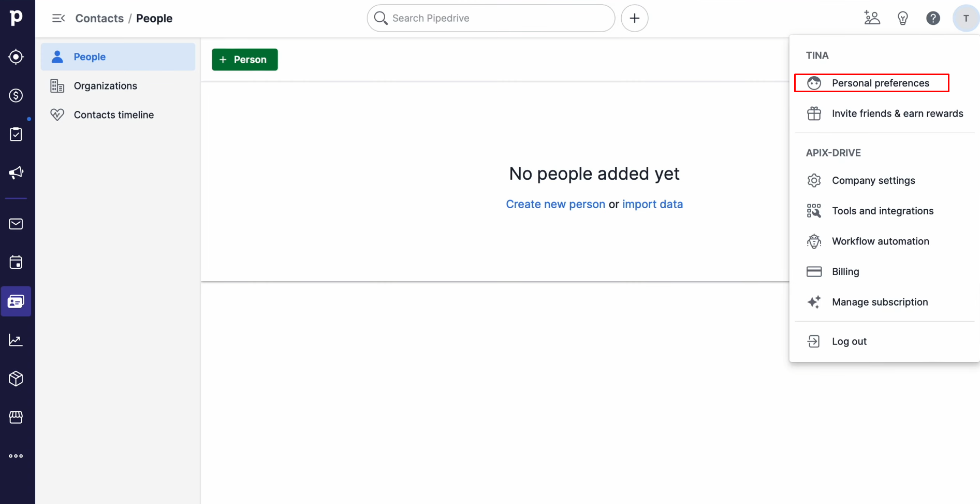This screenshot has height=504, width=980.
Task: Open Company settings
Action: click(885, 180)
